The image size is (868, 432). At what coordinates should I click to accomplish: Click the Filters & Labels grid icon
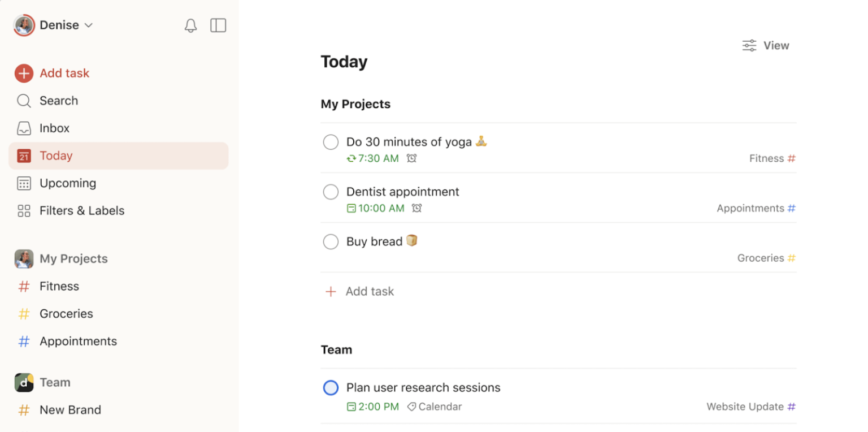(x=24, y=210)
